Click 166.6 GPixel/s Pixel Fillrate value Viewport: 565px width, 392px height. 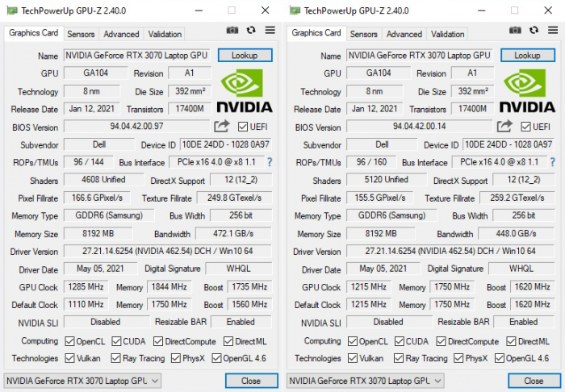(98, 198)
